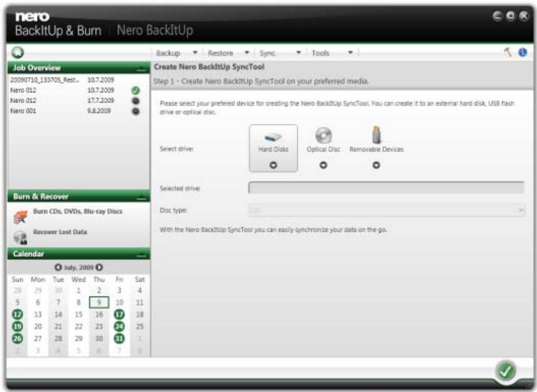
Task: Expand the Tools dropdown arrow
Action: (350, 53)
